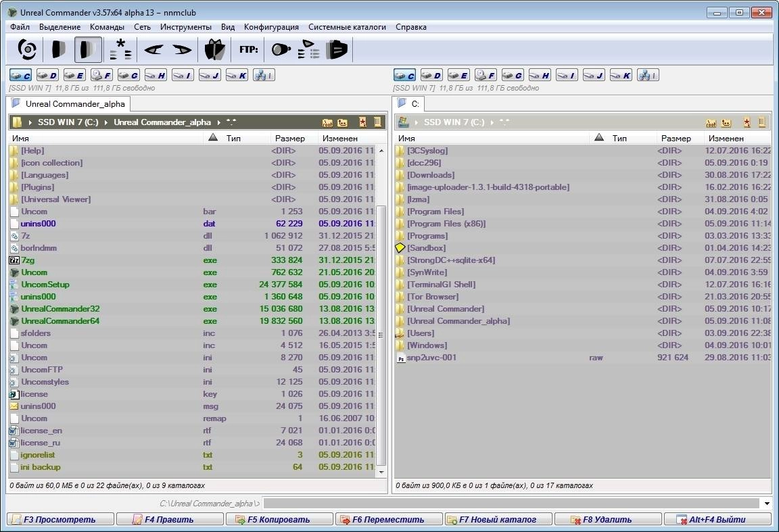Expand arrow before SSD WIN 7 in right path
This screenshot has width=779, height=532.
[x=417, y=122]
